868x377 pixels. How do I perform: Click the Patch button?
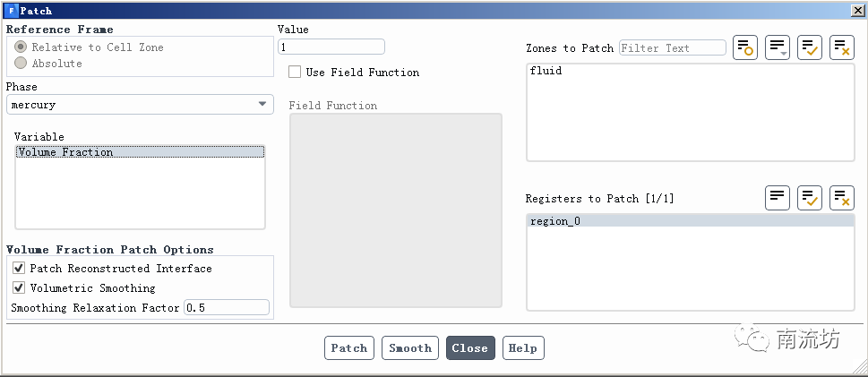(349, 348)
